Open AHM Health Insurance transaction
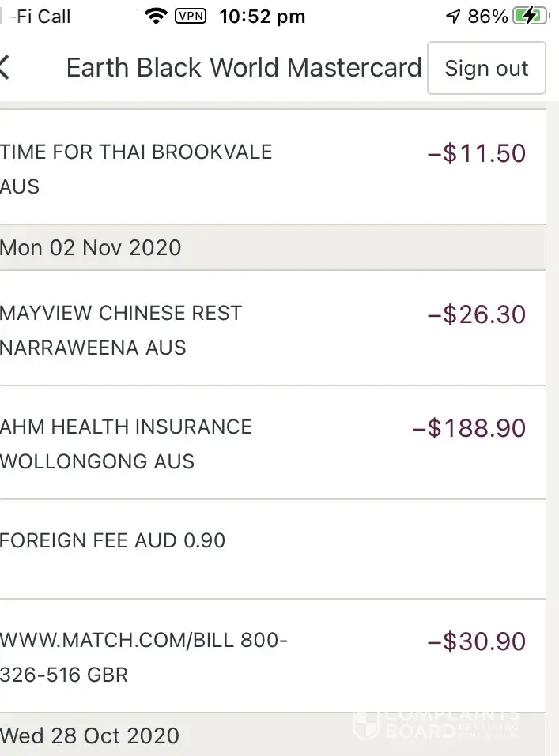 click(x=127, y=443)
